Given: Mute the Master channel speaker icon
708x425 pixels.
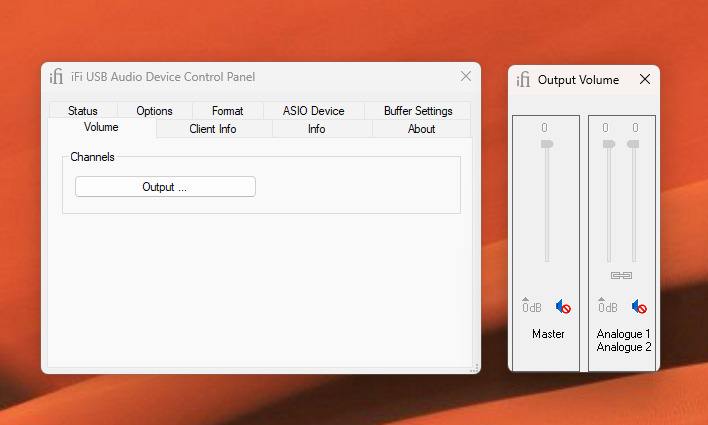Looking at the screenshot, I should click(x=563, y=308).
